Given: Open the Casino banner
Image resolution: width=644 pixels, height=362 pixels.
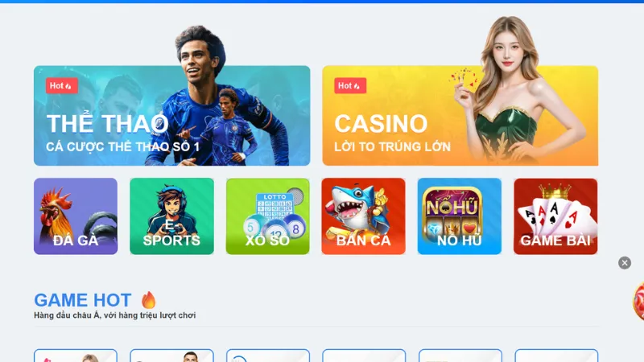Looking at the screenshot, I should 460,116.
